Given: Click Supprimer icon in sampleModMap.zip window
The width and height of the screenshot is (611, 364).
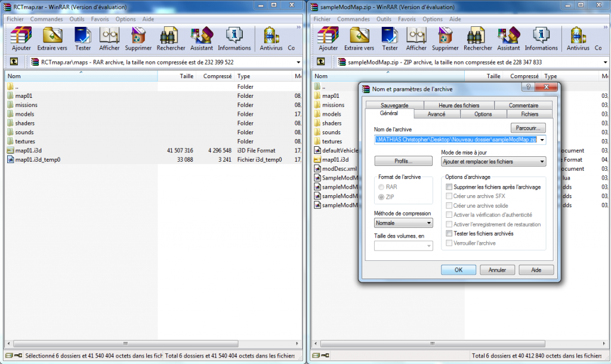Looking at the screenshot, I should tap(445, 39).
